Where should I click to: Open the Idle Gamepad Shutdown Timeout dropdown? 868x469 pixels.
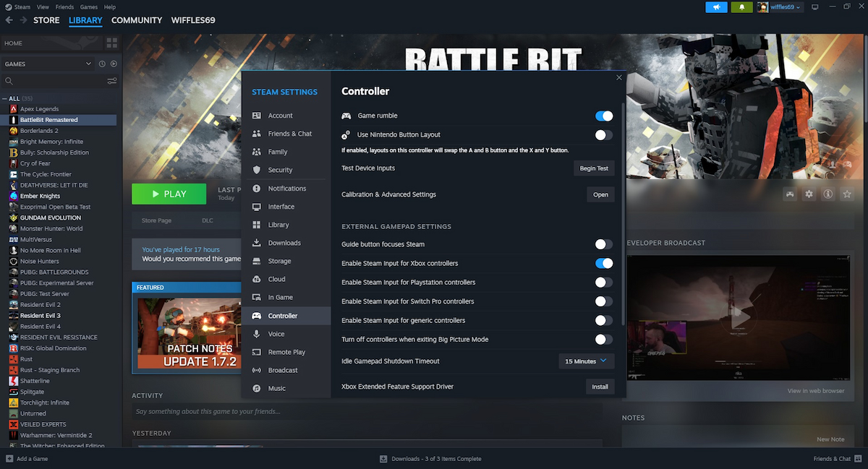pyautogui.click(x=586, y=361)
